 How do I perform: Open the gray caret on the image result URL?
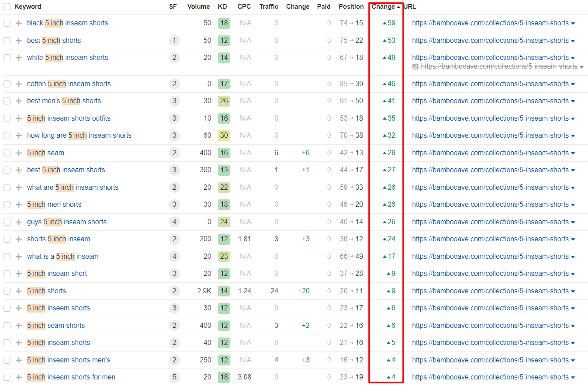[x=581, y=67]
